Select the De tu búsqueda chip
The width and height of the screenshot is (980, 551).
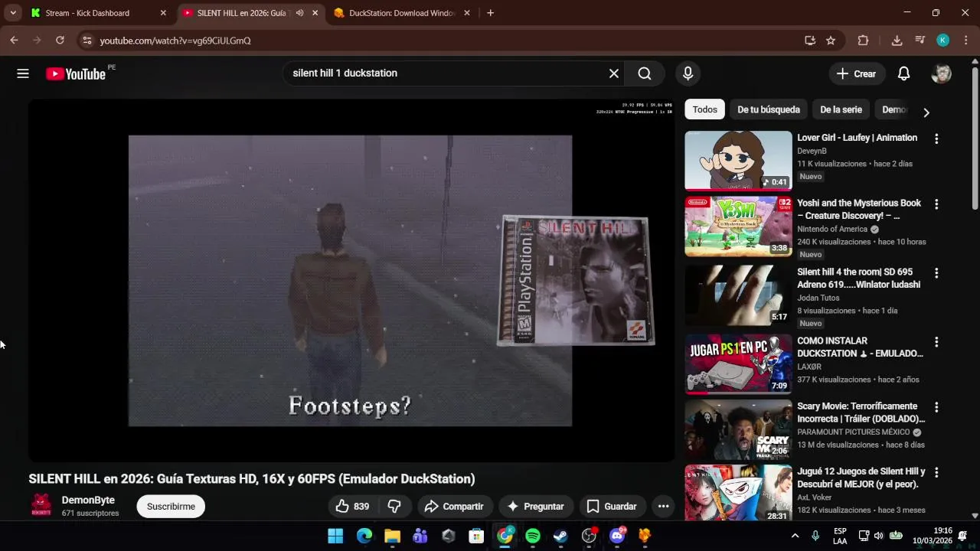[769, 109]
